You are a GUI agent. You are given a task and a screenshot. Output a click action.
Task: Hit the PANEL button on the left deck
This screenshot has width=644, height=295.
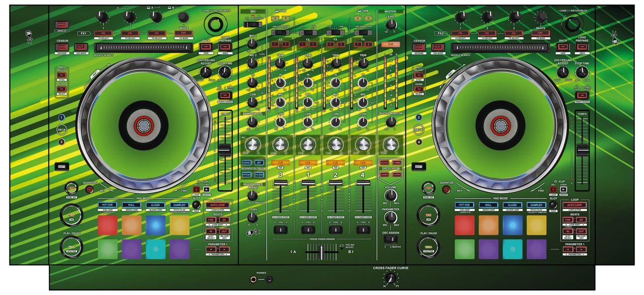click(62, 24)
